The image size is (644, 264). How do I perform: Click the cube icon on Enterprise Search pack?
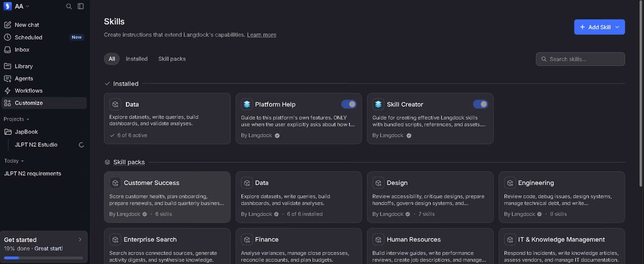[115, 239]
